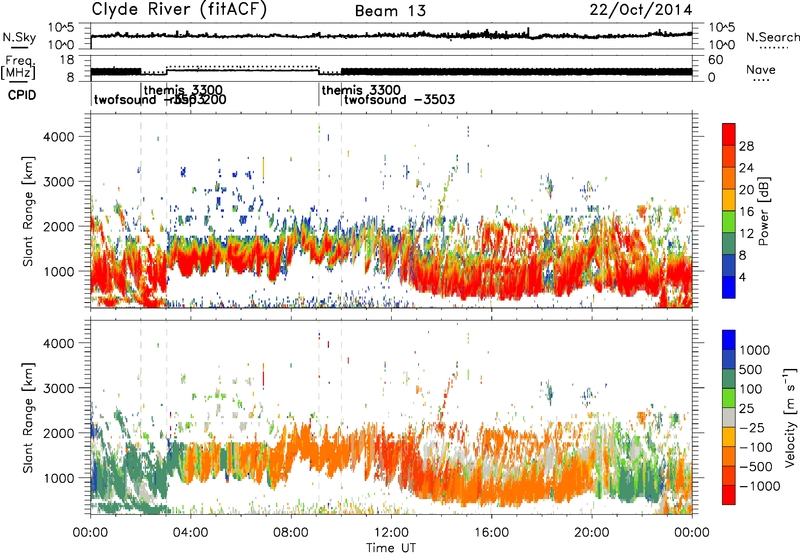Click the 4000 km tick of velocity panel

point(59,343)
